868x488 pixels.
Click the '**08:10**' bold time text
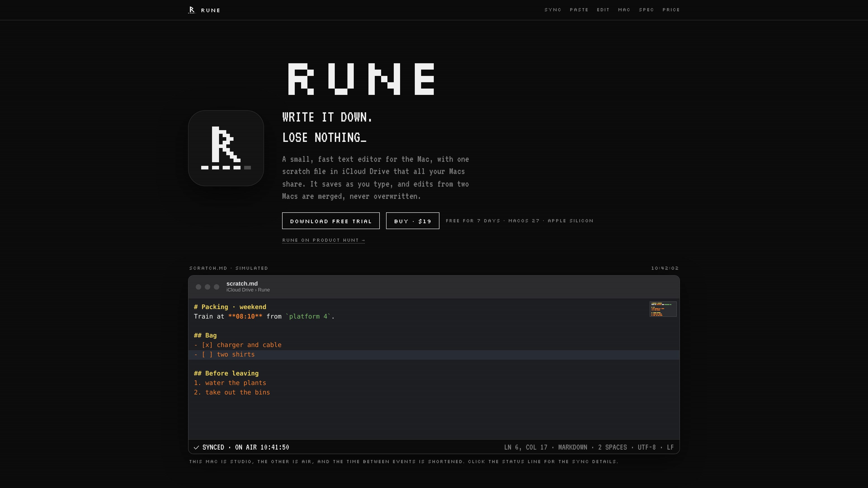pos(245,316)
